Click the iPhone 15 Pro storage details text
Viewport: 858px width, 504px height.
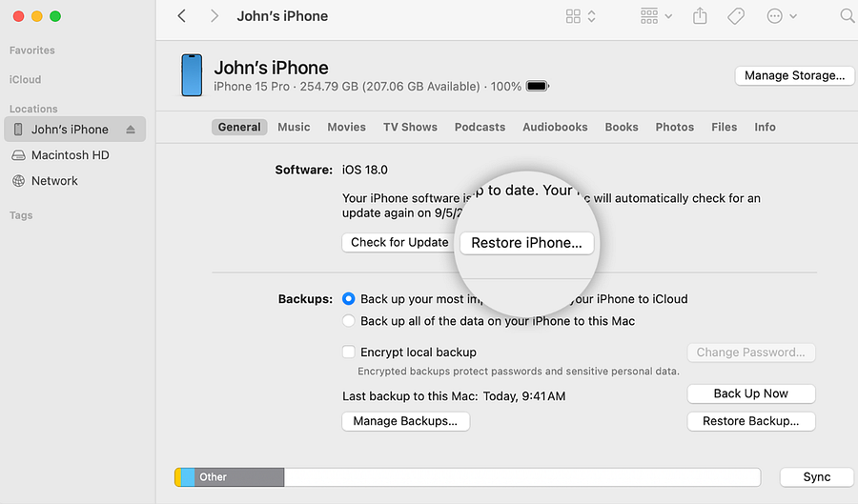[367, 87]
